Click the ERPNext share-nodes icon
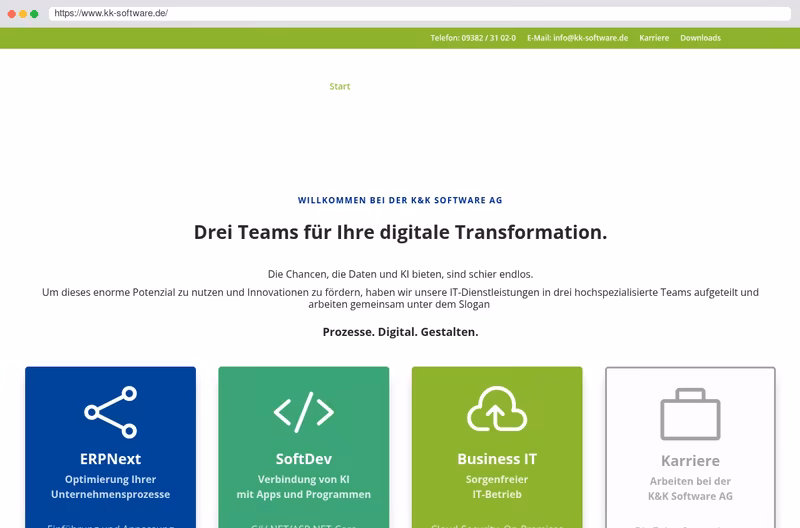This screenshot has height=528, width=800. click(x=111, y=412)
